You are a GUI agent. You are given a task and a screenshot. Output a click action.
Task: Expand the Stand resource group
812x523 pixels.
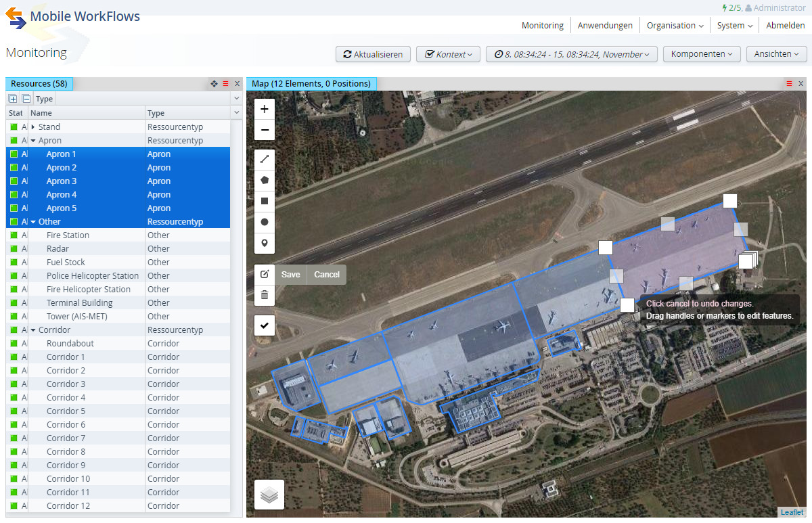point(33,127)
